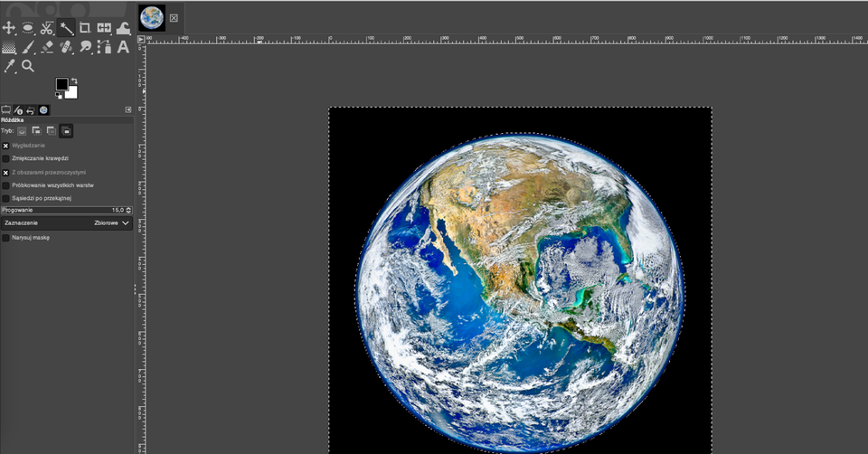Check the Narysuj maskę option

[x=5, y=238]
